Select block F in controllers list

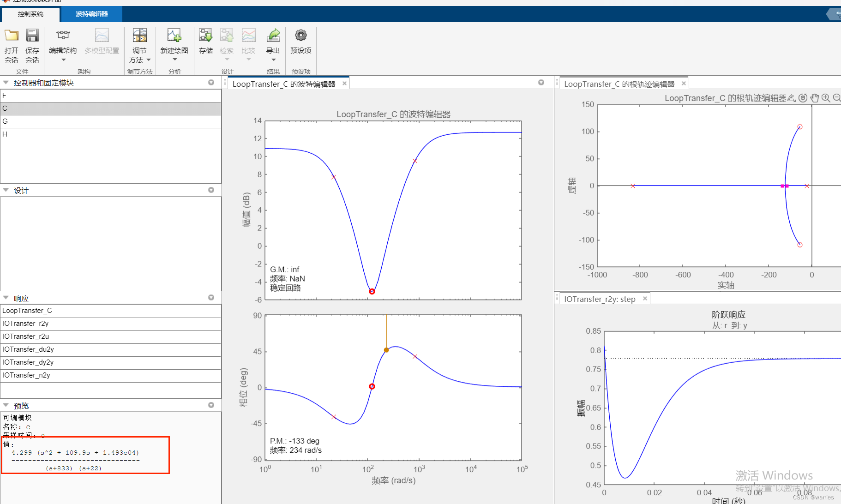click(x=111, y=96)
